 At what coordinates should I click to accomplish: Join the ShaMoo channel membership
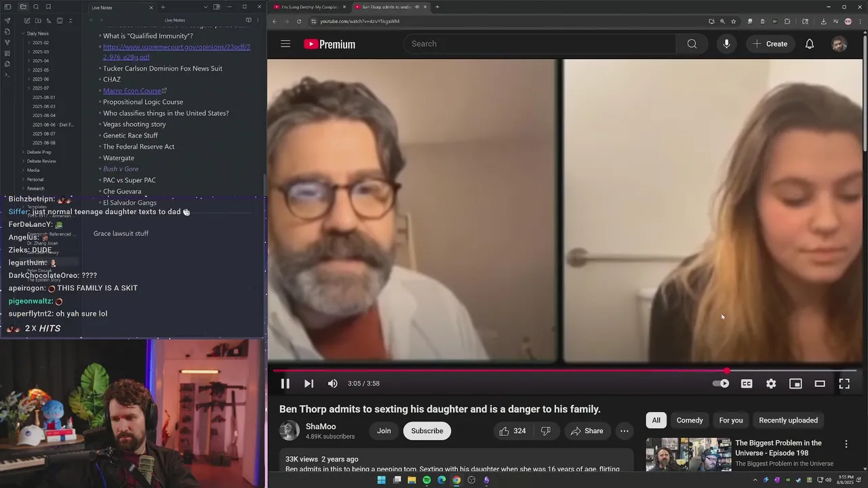(384, 431)
